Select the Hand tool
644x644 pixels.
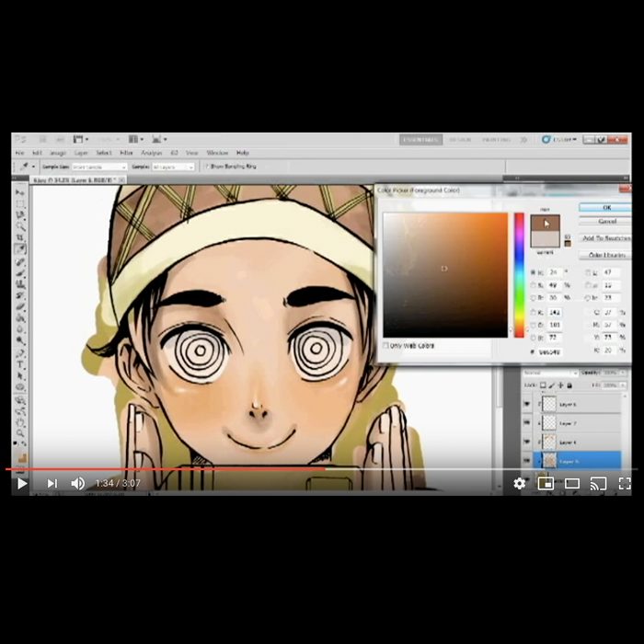(x=19, y=422)
